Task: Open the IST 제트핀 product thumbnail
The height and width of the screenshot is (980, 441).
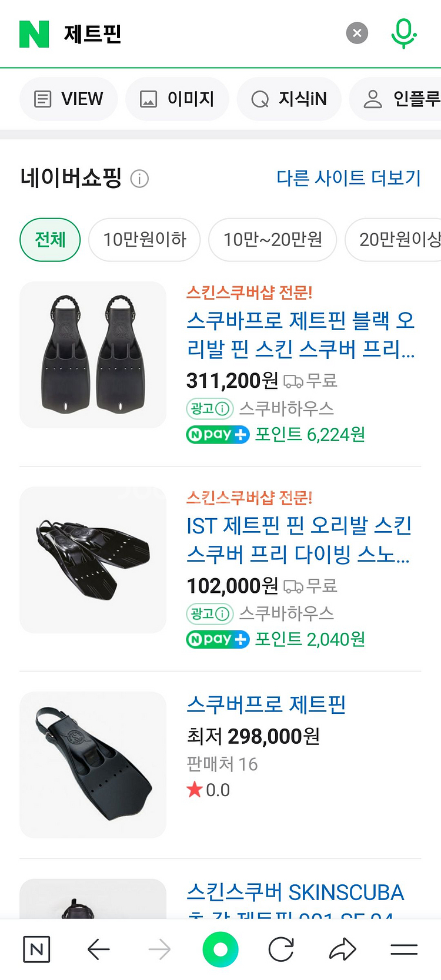Action: (x=93, y=560)
